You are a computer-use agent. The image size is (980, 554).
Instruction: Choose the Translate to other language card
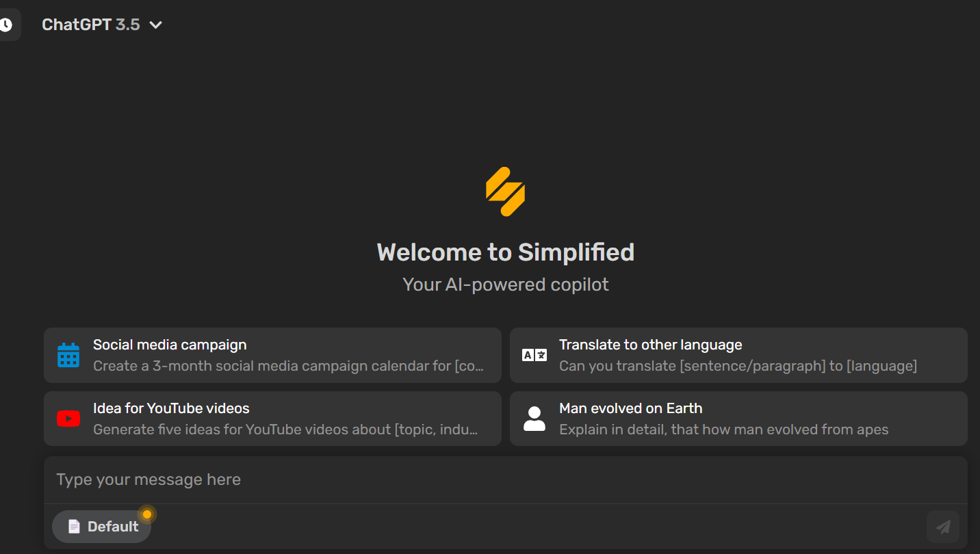[x=738, y=355]
